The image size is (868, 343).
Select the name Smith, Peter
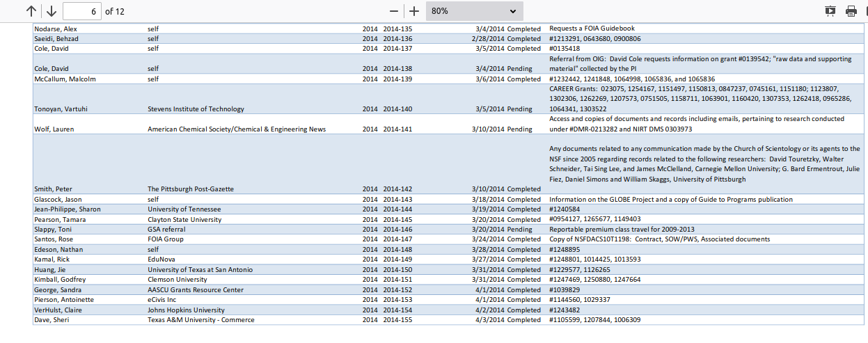pyautogui.click(x=52, y=189)
